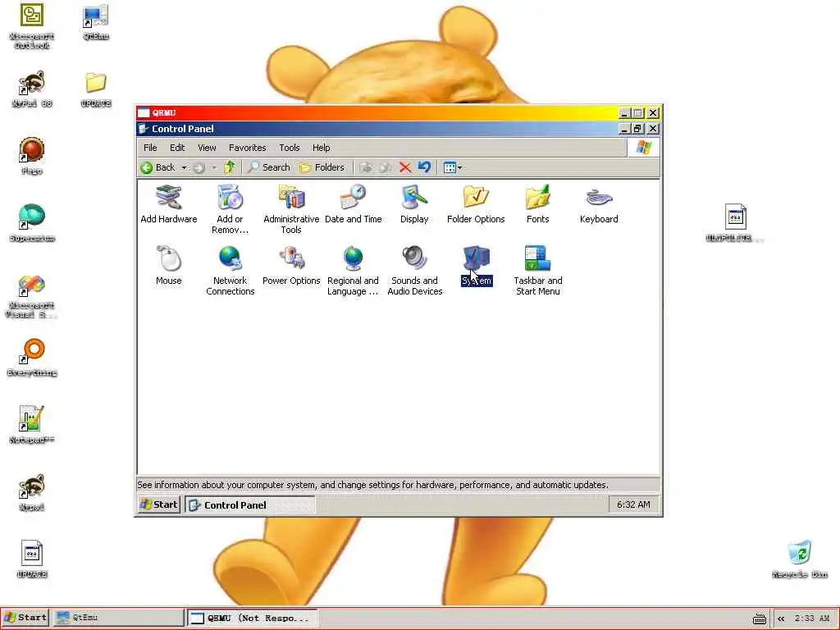
Task: Select the QtEmu desktop shortcut
Action: point(96,22)
